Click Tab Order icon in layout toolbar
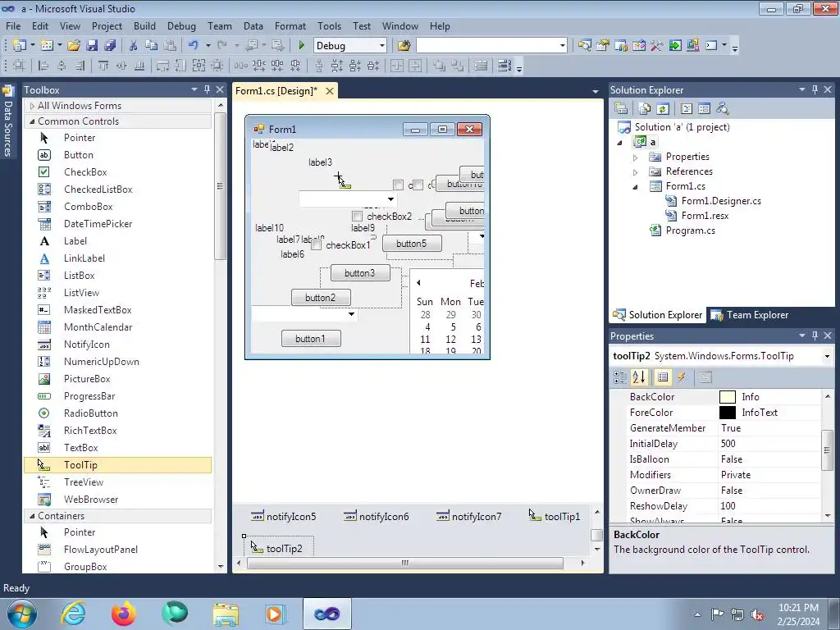Viewport: 840px width, 630px height. [x=504, y=66]
